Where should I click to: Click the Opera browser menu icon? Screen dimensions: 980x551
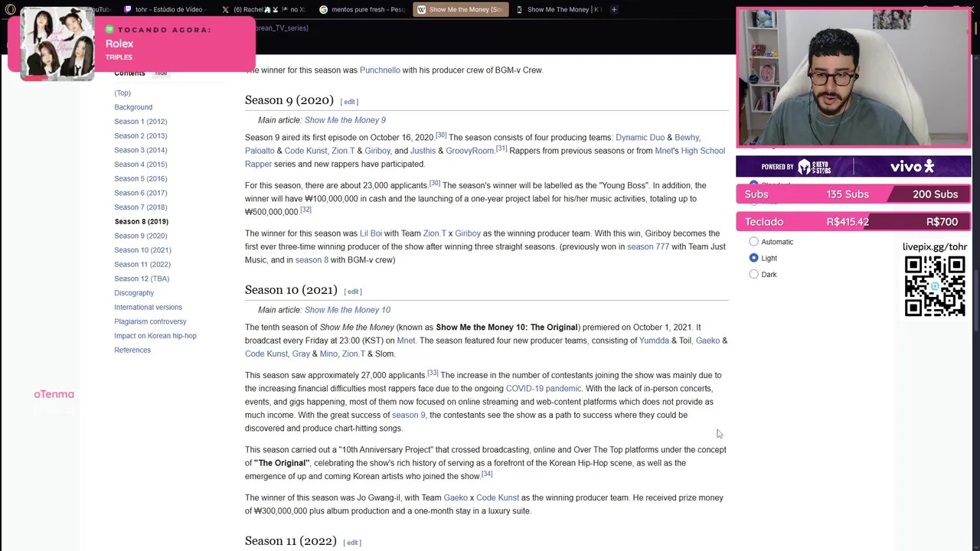pos(9,9)
